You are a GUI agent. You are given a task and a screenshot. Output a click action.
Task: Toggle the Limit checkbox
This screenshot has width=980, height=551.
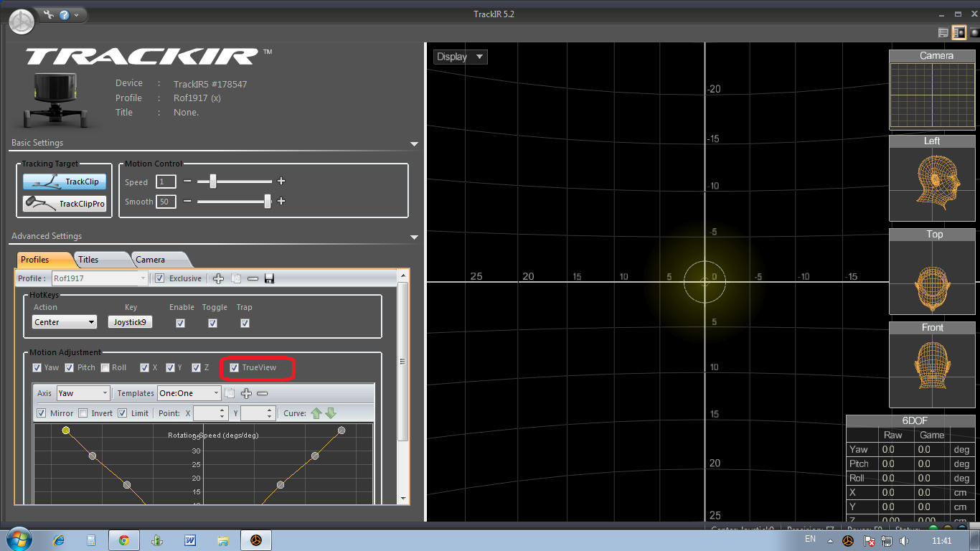[123, 413]
